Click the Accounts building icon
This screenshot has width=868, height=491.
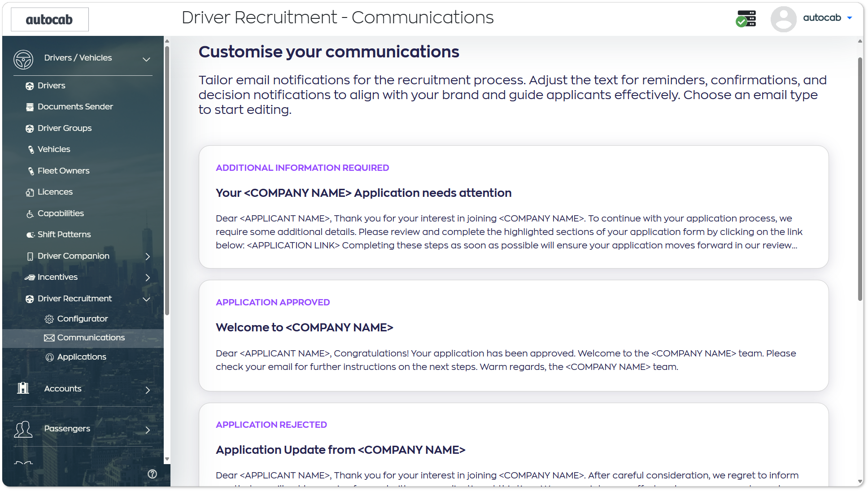point(23,388)
